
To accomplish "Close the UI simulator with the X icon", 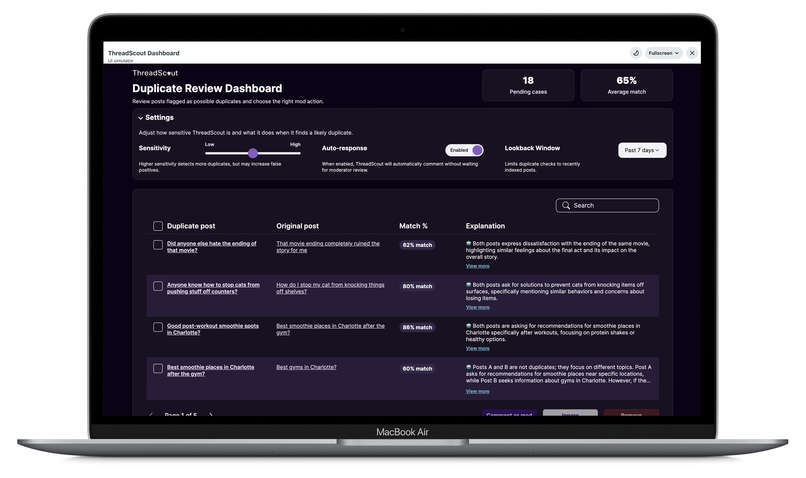I will click(x=692, y=53).
